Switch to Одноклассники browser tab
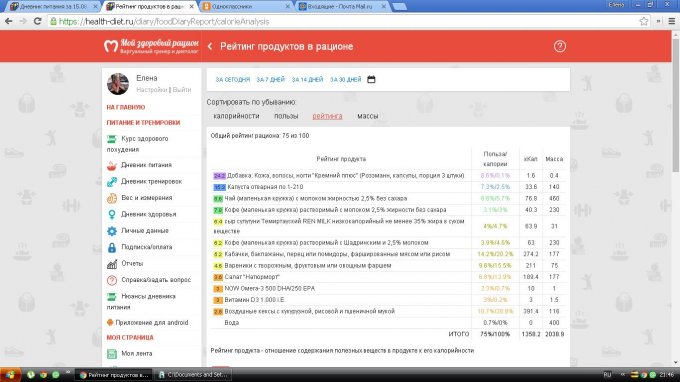680x382 pixels. pos(246,7)
